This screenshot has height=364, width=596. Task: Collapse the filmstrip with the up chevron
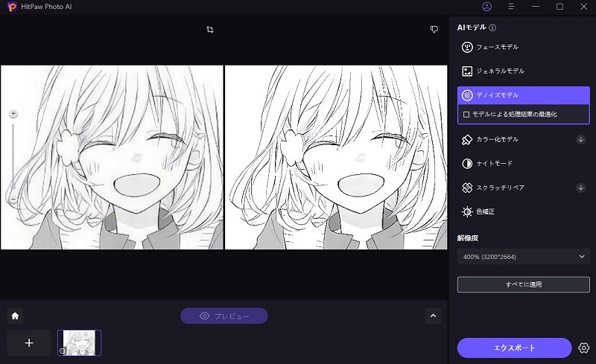coord(433,316)
